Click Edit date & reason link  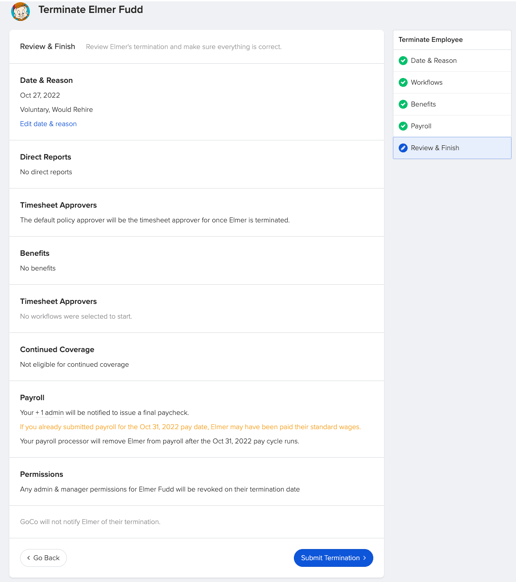[x=48, y=124]
